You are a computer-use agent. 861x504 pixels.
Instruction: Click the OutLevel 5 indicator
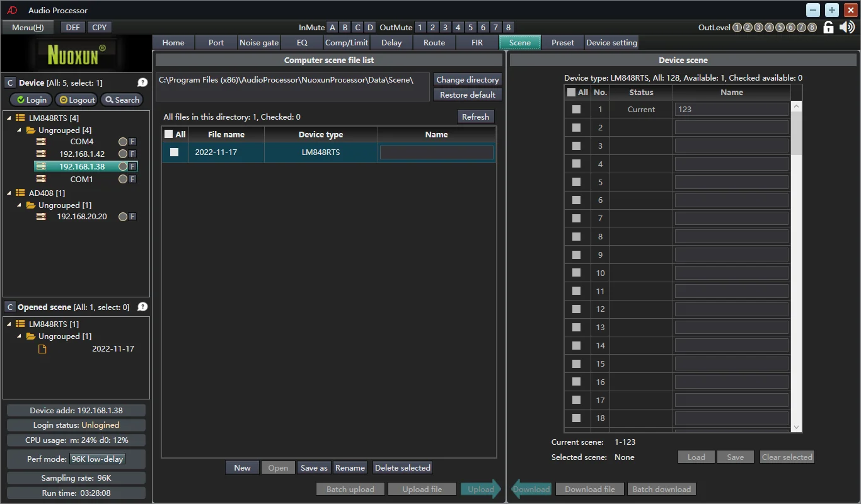pyautogui.click(x=780, y=27)
